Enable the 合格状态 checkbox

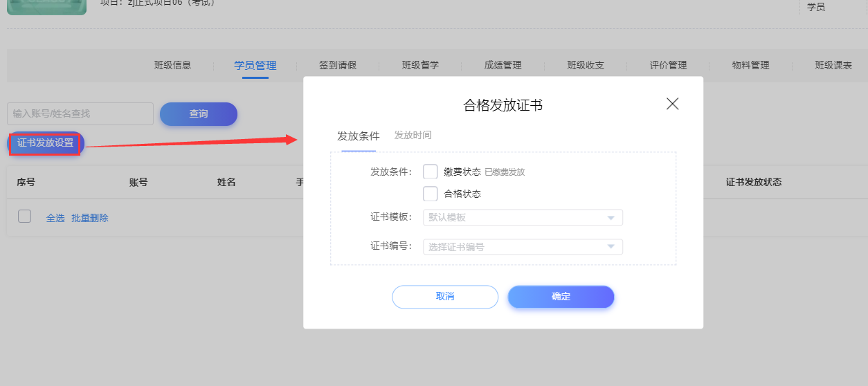click(x=430, y=194)
